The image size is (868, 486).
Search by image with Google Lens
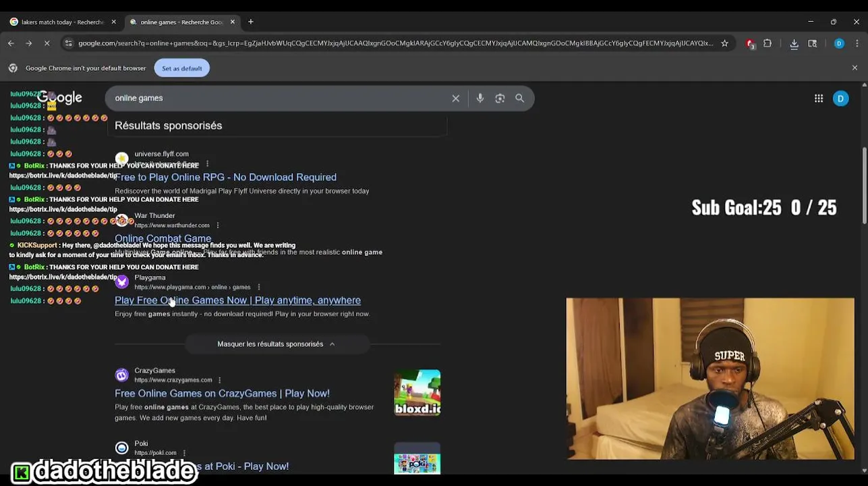click(x=500, y=99)
